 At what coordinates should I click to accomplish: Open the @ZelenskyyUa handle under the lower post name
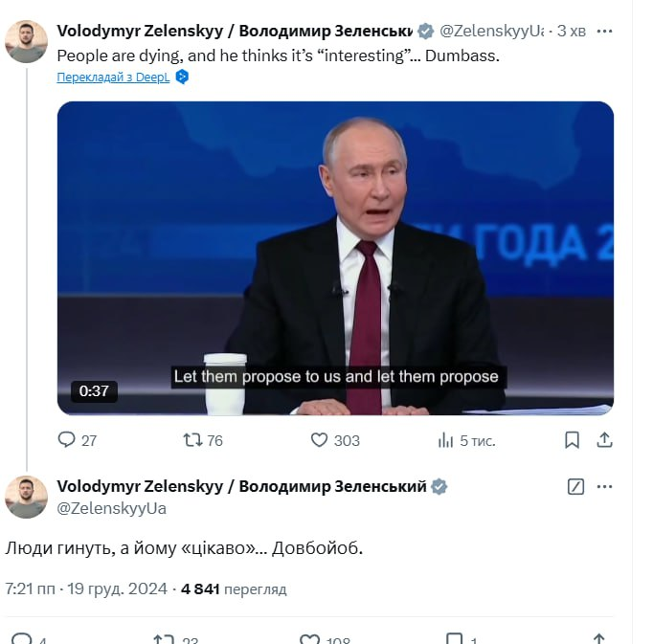tap(112, 508)
